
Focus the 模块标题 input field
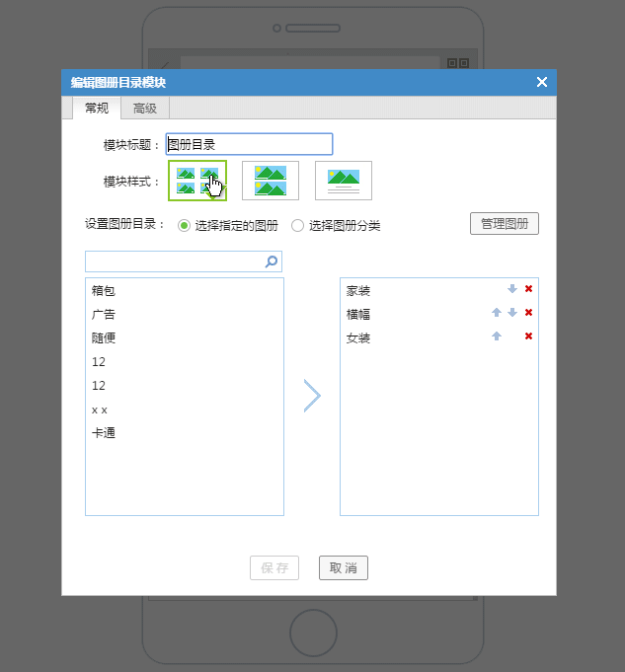coord(249,144)
